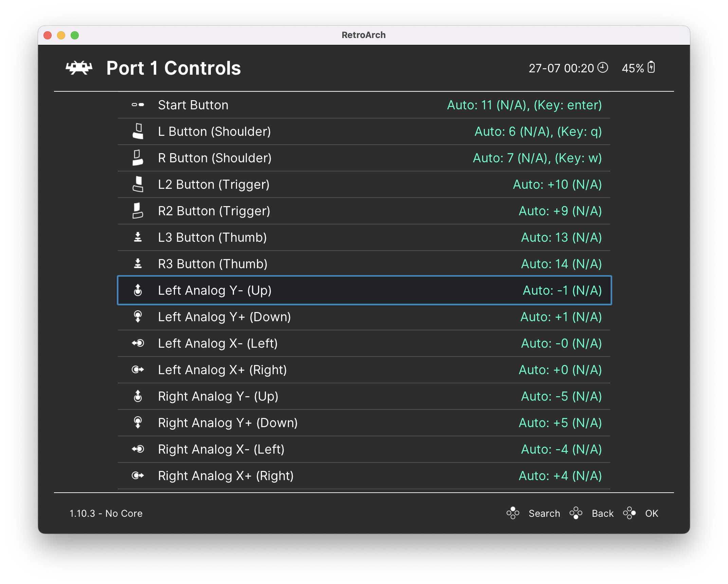This screenshot has width=728, height=584.
Task: Select the Start Button binding row
Action: click(x=363, y=105)
